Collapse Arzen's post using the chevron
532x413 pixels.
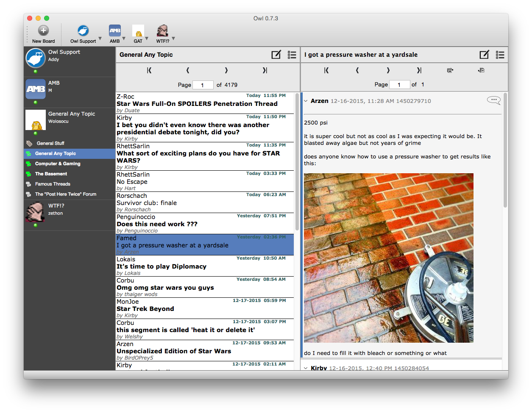coord(306,101)
